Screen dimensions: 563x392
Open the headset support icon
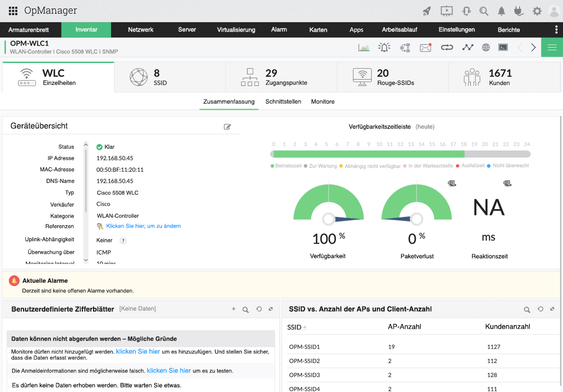465,11
